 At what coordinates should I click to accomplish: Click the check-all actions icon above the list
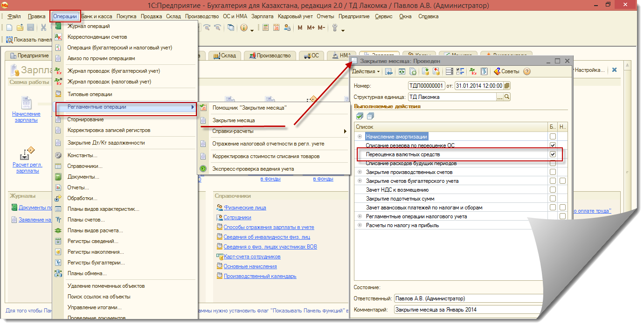360,116
